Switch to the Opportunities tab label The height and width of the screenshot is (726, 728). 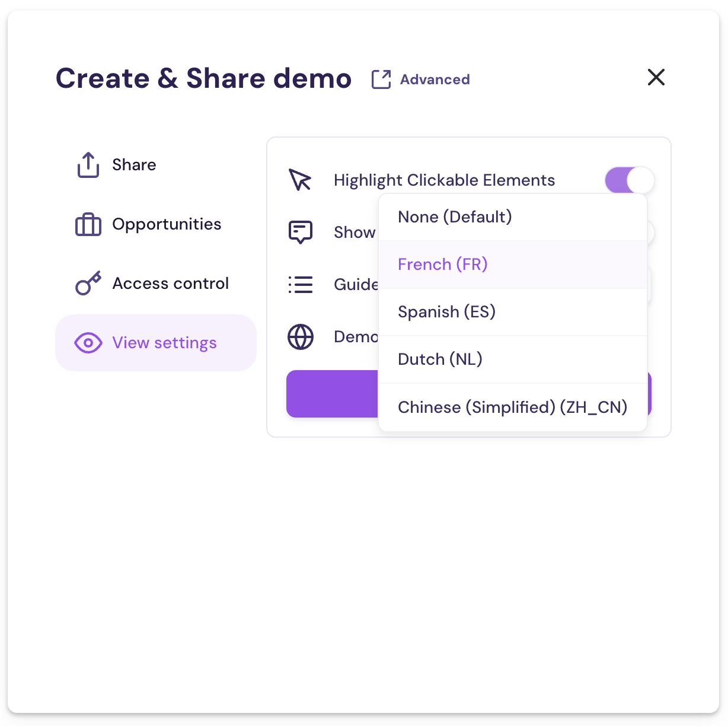[x=167, y=224]
